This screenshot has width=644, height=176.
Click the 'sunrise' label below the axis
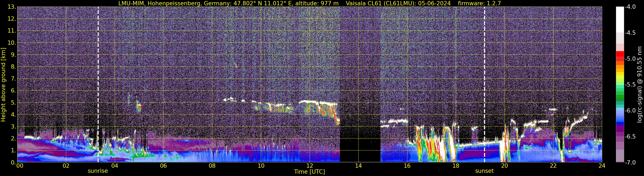(x=98, y=171)
